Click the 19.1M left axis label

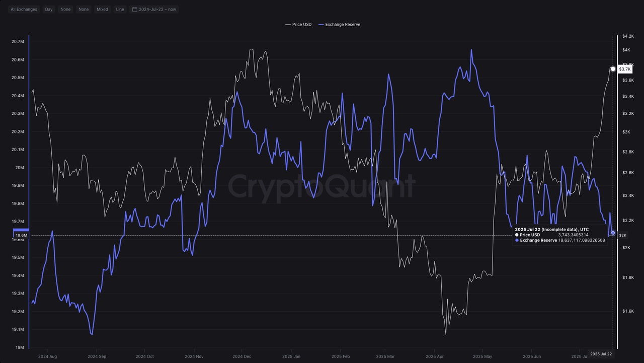click(x=17, y=329)
